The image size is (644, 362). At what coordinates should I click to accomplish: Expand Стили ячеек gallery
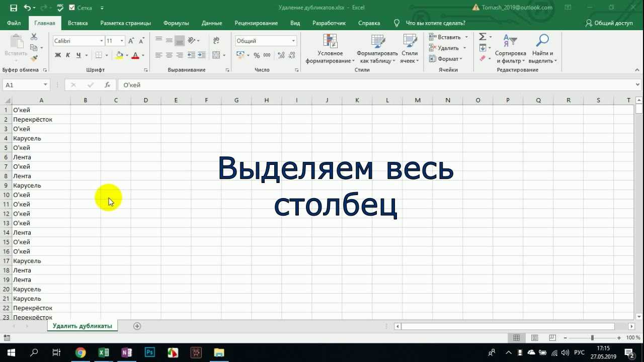click(x=410, y=49)
